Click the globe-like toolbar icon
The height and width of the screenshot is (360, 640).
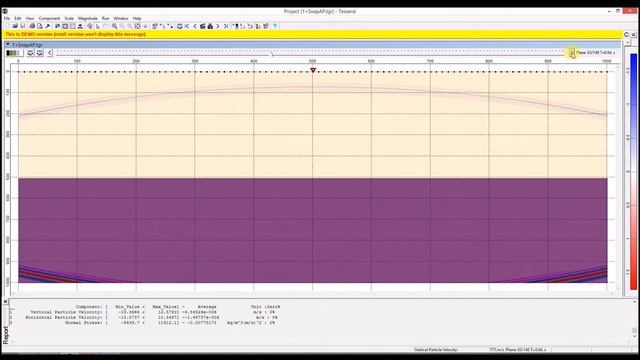[x=90, y=26]
